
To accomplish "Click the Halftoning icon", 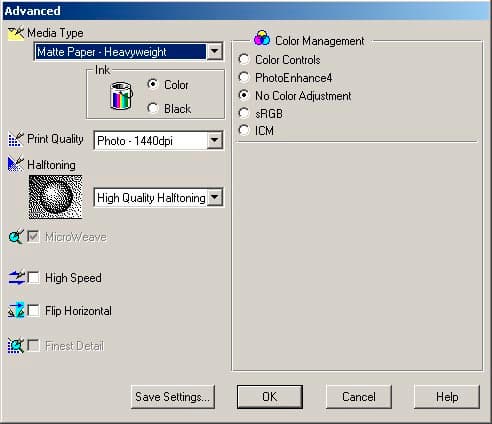I will (x=16, y=164).
